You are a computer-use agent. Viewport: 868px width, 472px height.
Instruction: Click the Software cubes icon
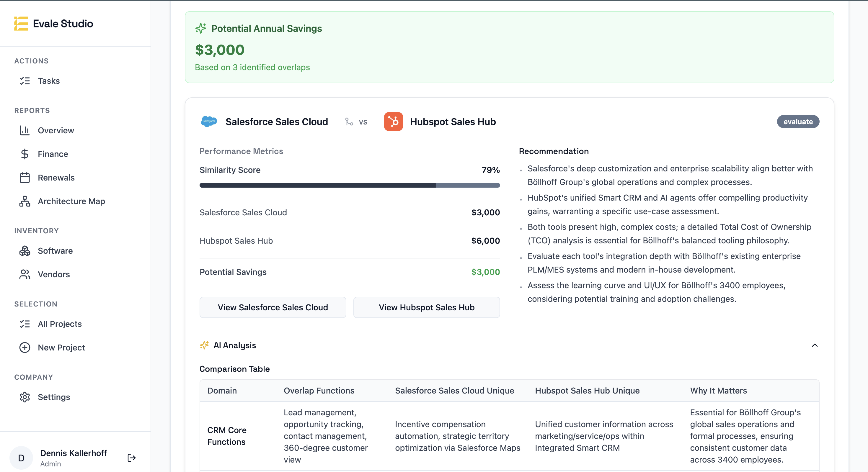coord(25,251)
